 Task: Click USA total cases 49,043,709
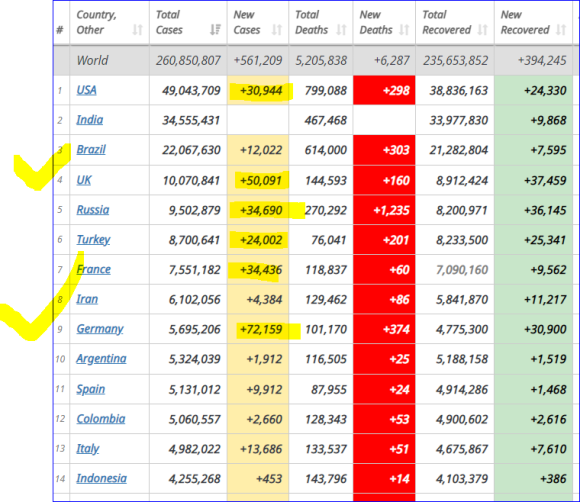[191, 91]
